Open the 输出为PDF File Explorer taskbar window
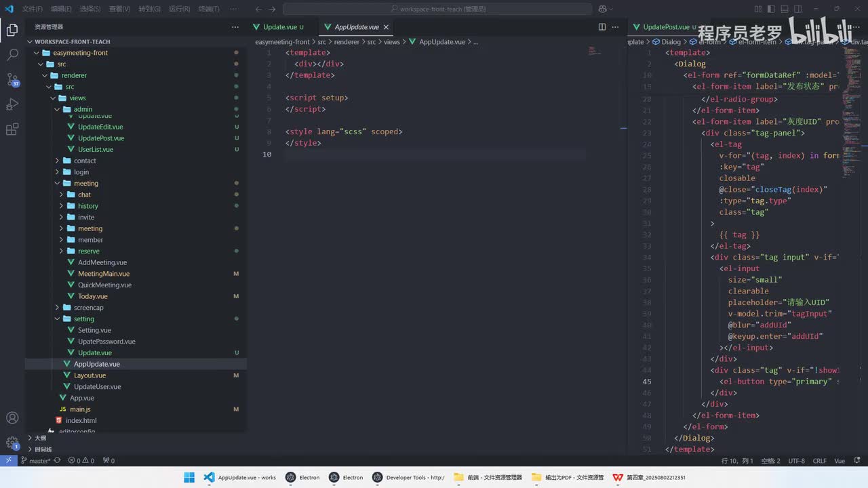This screenshot has width=868, height=488. [568, 477]
